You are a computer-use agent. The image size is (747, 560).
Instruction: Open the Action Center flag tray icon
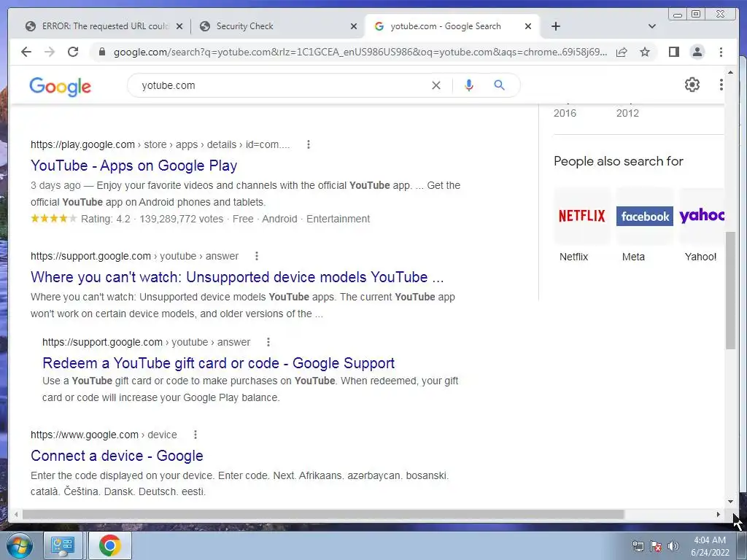point(656,545)
